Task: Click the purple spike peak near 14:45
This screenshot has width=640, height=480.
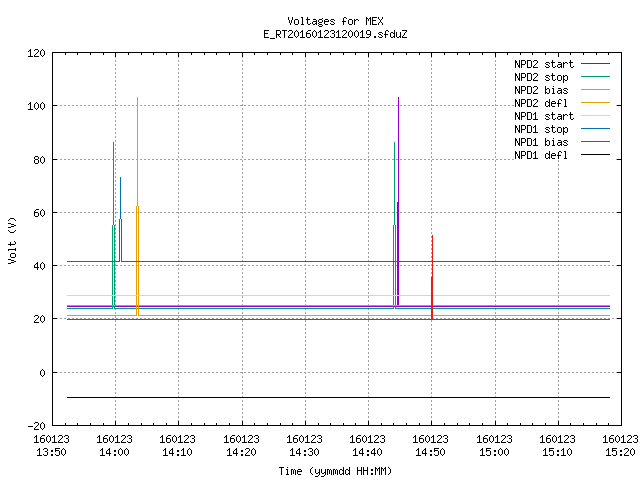Action: coord(398,98)
